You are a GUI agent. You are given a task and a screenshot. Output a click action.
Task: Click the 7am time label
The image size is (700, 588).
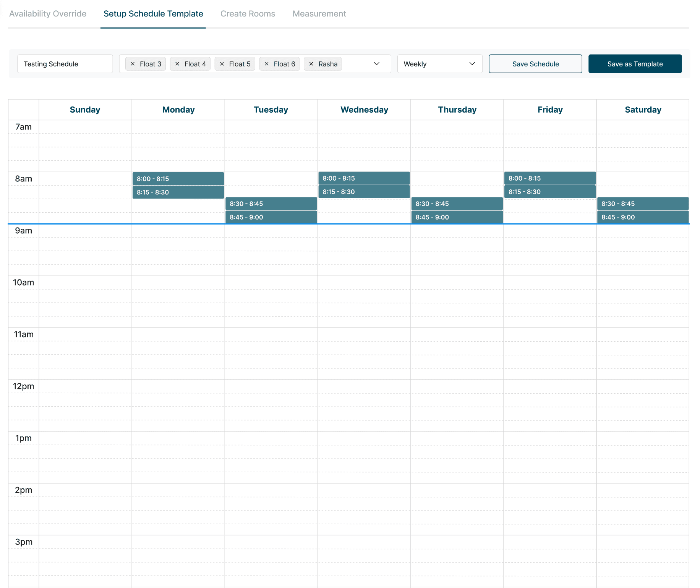point(23,127)
